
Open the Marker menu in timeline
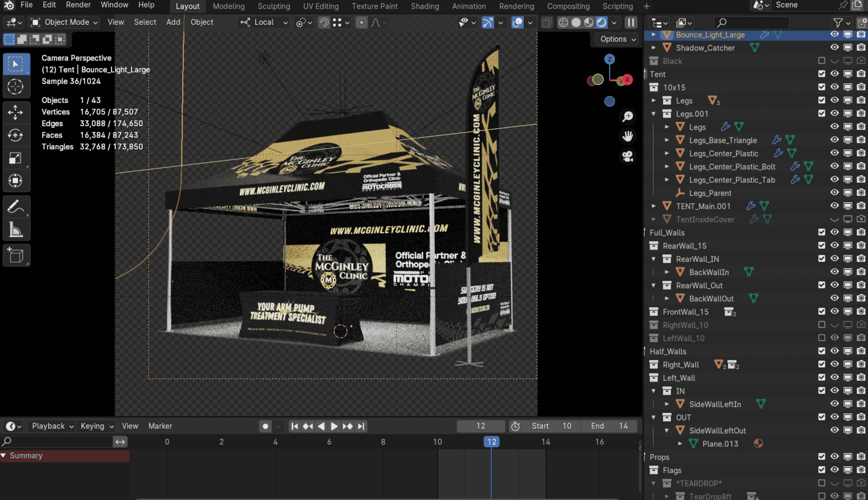[x=160, y=426]
